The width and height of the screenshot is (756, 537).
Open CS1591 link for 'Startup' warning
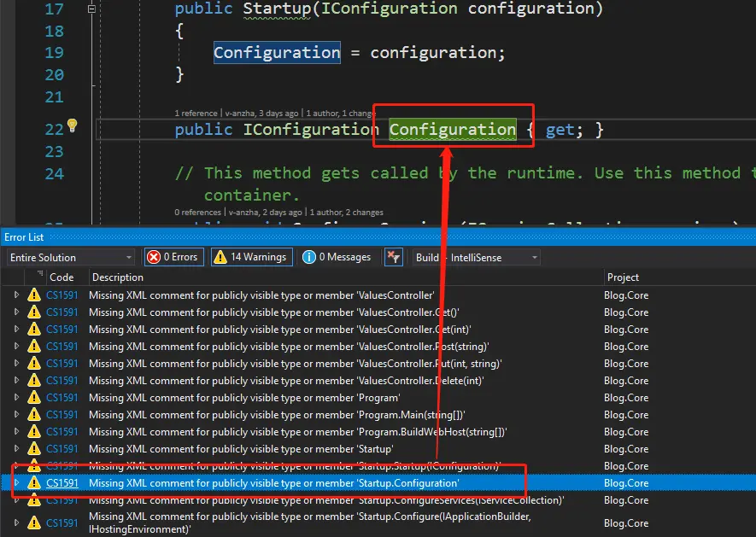tap(62, 449)
